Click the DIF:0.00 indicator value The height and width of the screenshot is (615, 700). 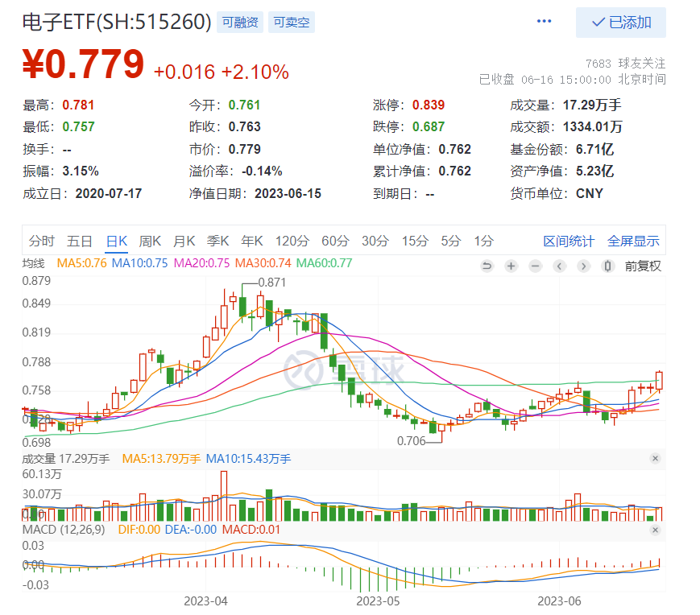(x=139, y=530)
